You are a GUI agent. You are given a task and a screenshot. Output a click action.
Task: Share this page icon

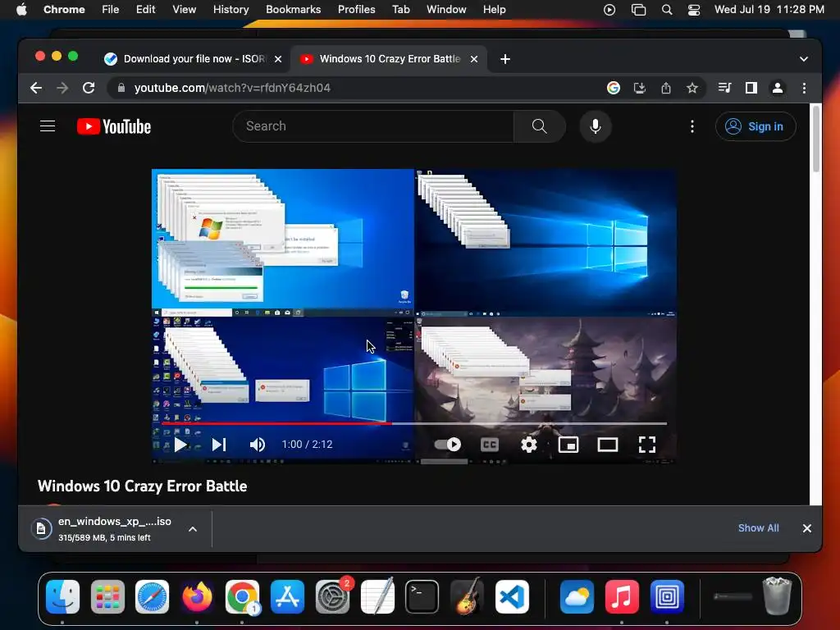click(666, 88)
